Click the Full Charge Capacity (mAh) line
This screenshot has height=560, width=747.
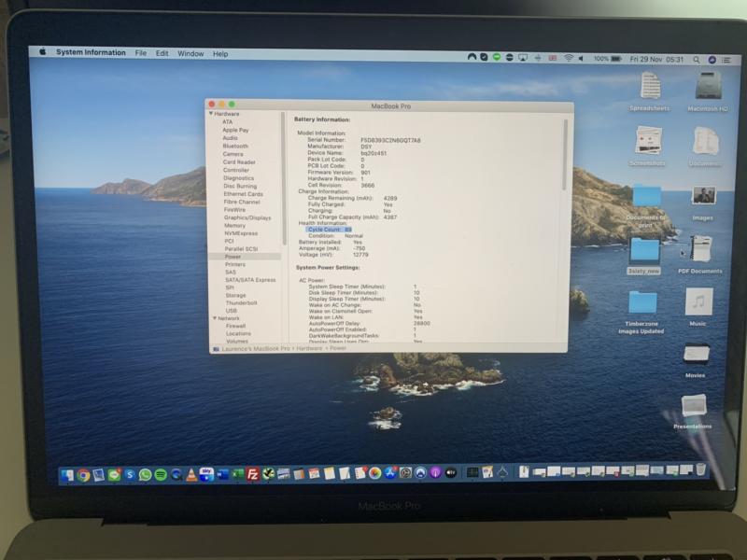pyautogui.click(x=353, y=217)
